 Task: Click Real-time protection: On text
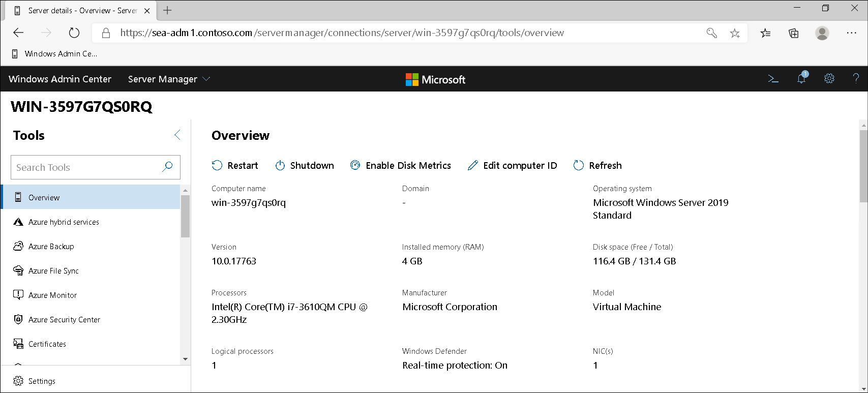point(455,365)
